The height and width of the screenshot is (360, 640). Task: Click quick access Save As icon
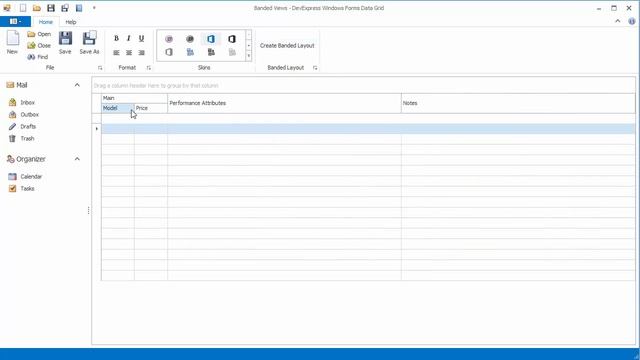click(x=65, y=8)
